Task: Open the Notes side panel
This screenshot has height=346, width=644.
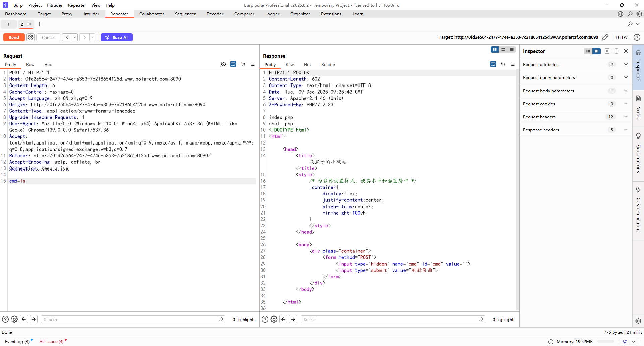Action: 638,108
